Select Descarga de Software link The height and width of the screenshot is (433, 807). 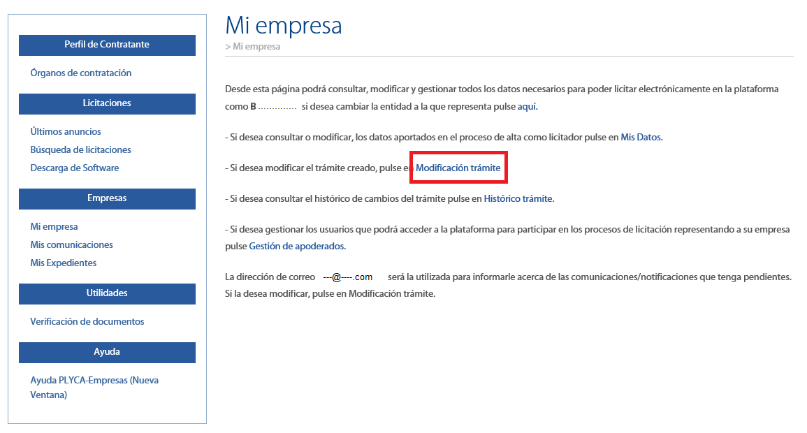(x=75, y=168)
